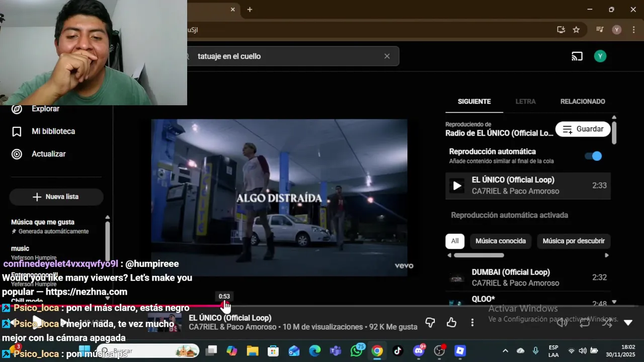This screenshot has height=362, width=644.
Task: Select the Música conocida chip
Action: (x=501, y=241)
